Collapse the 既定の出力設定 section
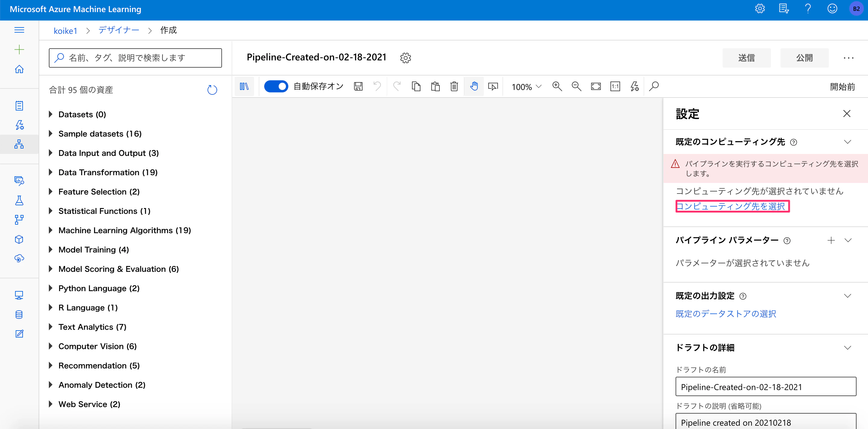The height and width of the screenshot is (429, 868). 847,296
